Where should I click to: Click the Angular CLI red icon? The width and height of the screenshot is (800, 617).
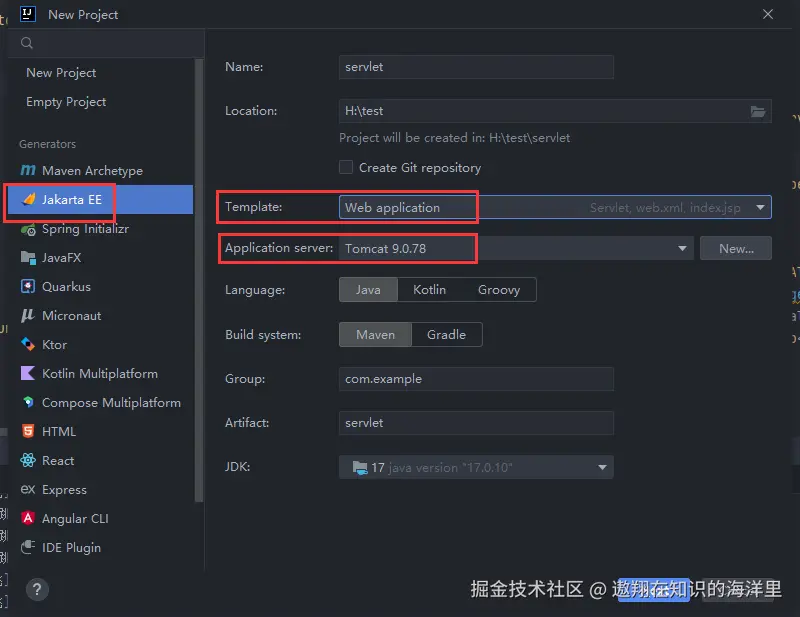coord(28,518)
